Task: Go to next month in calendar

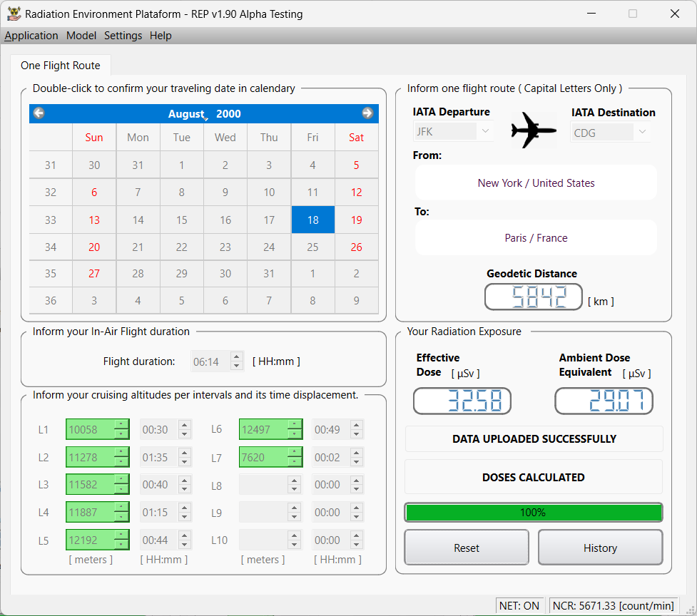Action: (x=367, y=113)
